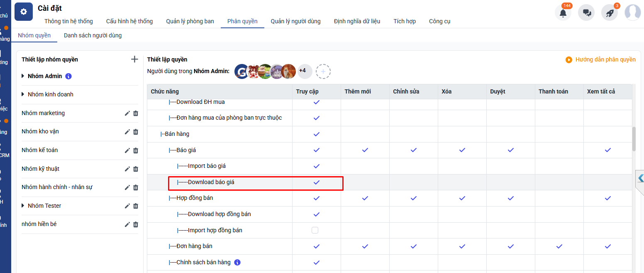Open the Danh sách người dùng tab
Screen dimensions: 644x273
pyautogui.click(x=93, y=35)
